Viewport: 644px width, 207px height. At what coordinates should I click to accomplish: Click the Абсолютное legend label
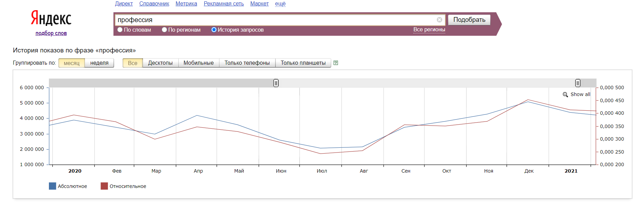click(72, 186)
